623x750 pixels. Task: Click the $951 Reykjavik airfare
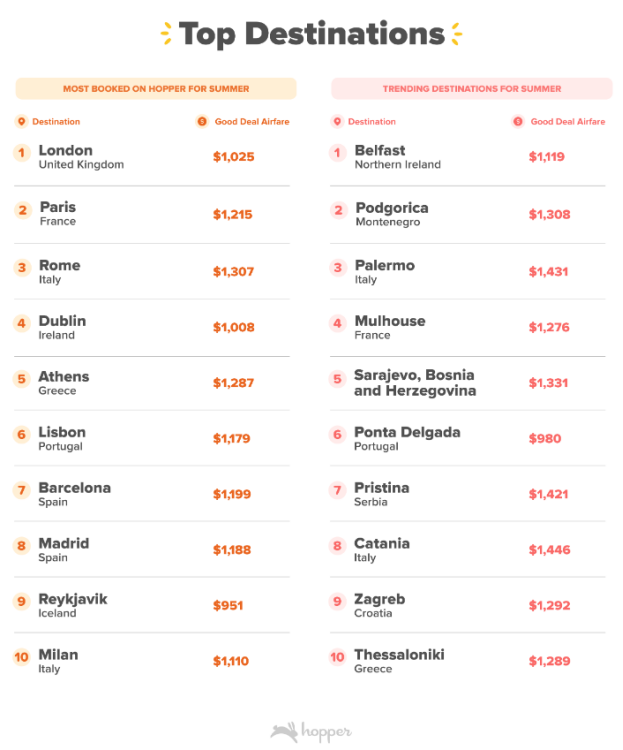(228, 605)
